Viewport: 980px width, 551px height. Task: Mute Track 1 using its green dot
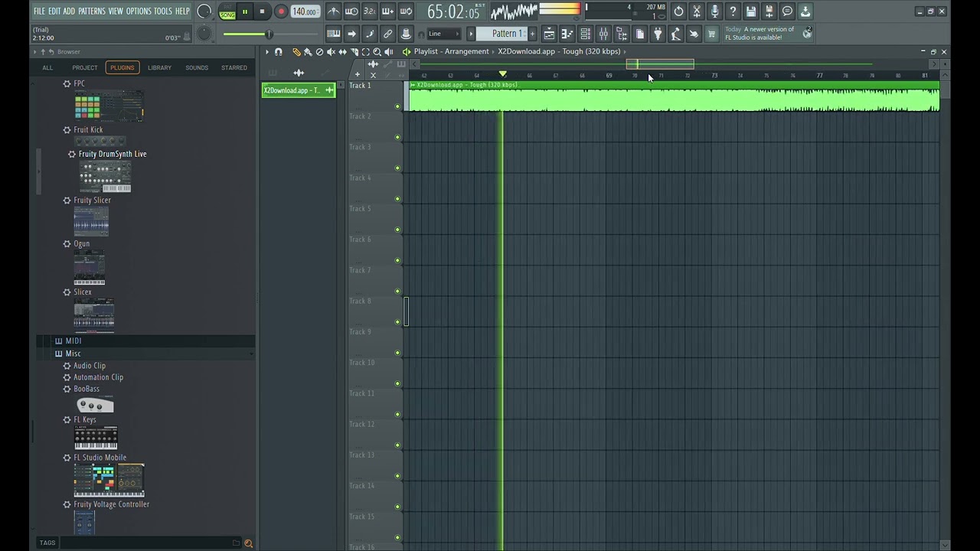point(397,106)
